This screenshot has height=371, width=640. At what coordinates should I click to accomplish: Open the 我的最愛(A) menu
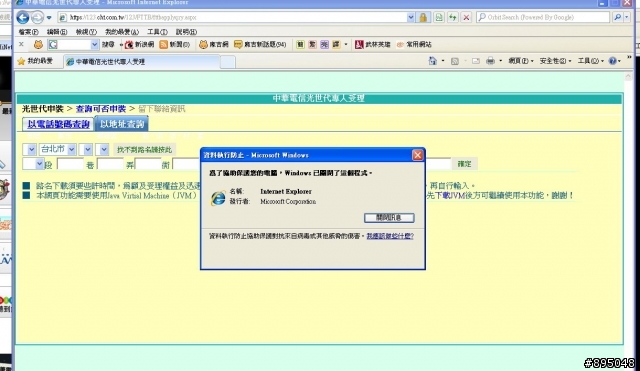122,32
